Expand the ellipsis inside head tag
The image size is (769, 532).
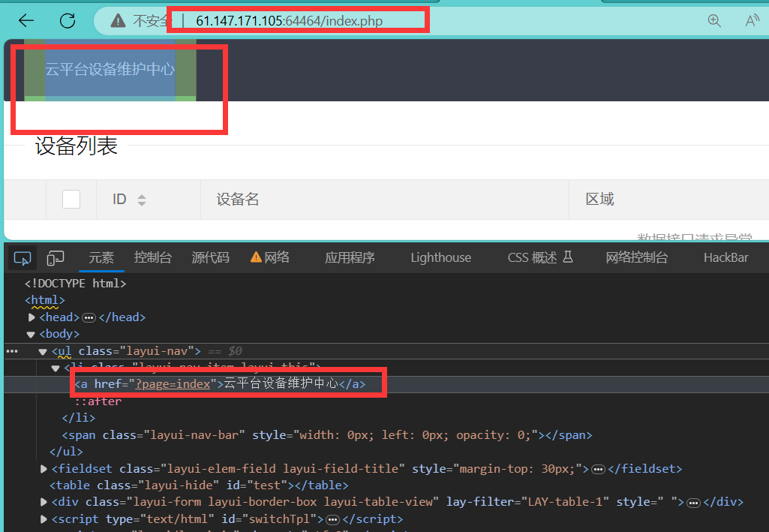[x=89, y=317]
